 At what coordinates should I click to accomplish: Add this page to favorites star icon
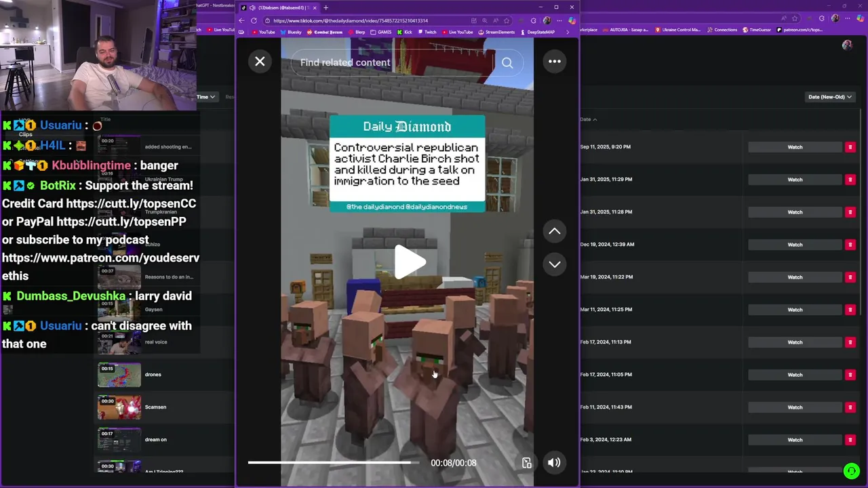(x=506, y=20)
